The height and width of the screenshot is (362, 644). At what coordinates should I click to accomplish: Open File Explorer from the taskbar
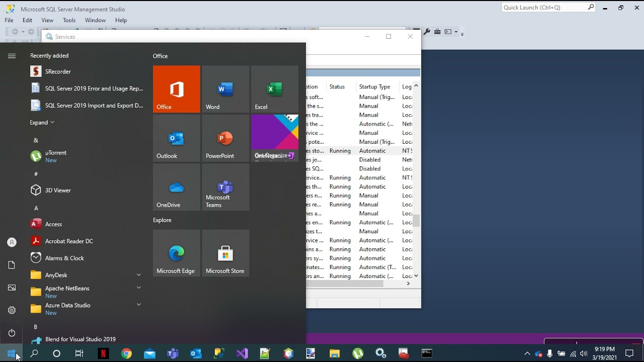[335, 353]
